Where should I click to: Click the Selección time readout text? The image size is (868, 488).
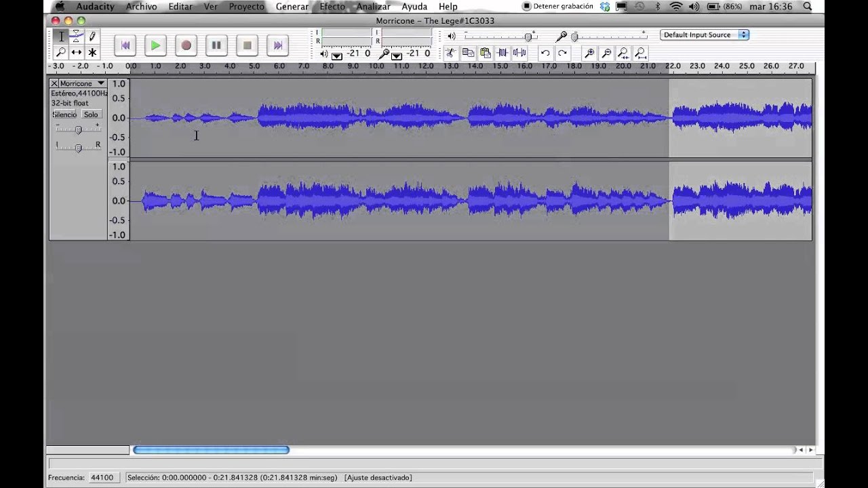point(232,478)
